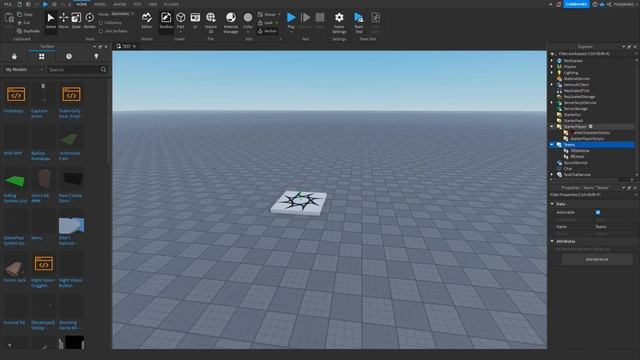This screenshot has height=360, width=640.
Task: Click in the Toolbox Search field
Action: coord(73,70)
